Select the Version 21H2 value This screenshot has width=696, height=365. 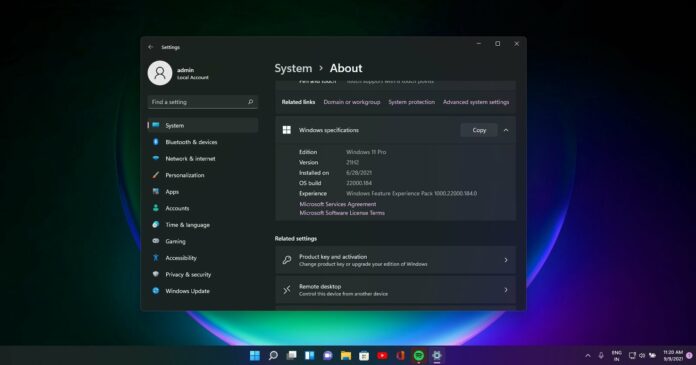[352, 163]
